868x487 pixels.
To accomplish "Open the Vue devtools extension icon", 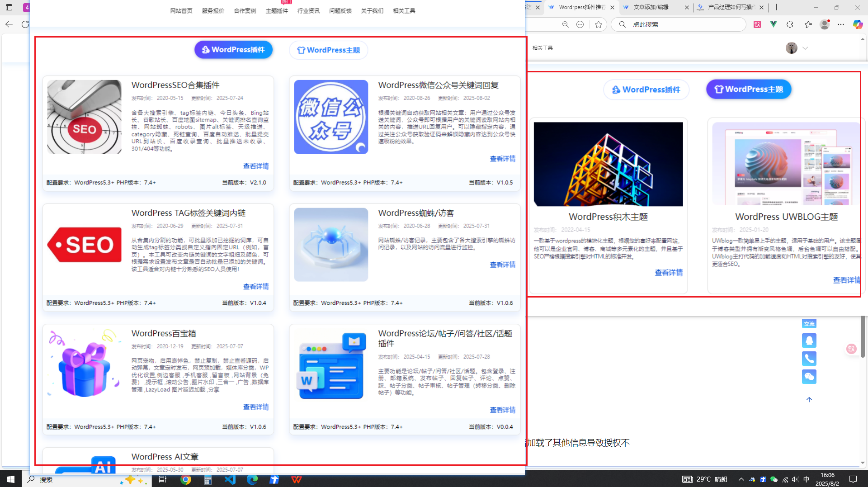I will [x=774, y=24].
